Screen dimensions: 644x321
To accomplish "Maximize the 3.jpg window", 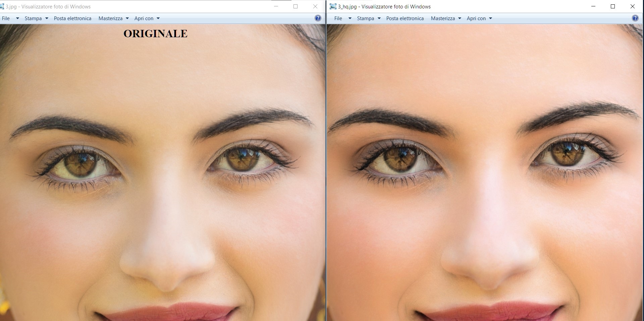I will [x=296, y=6].
